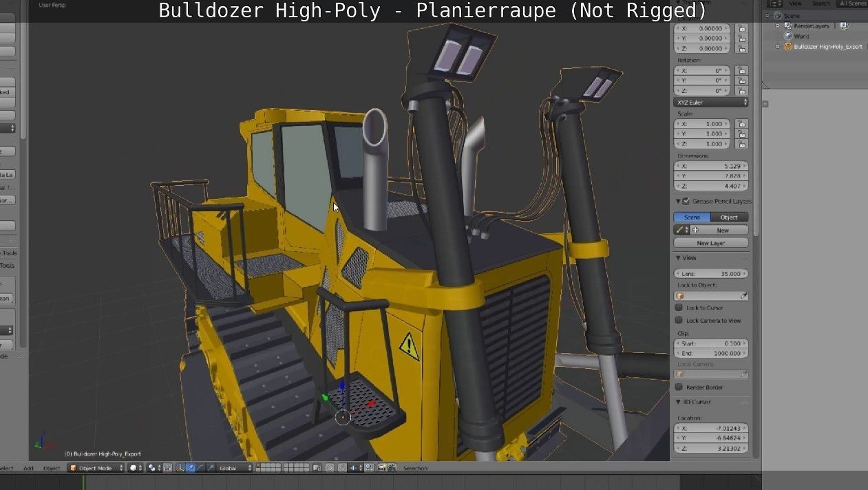Open viewport shading sphere selector

(x=136, y=468)
